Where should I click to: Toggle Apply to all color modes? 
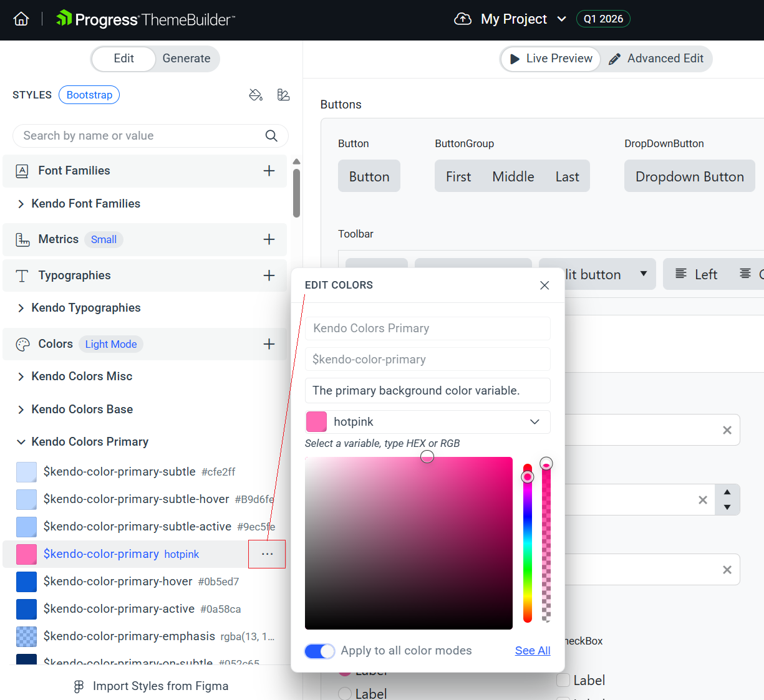(319, 650)
